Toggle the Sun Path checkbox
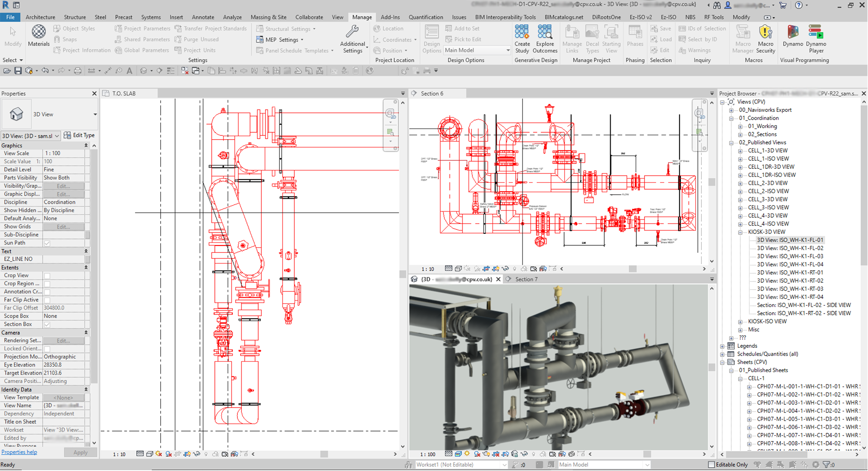Screen dimensions: 868x471 [x=47, y=243]
